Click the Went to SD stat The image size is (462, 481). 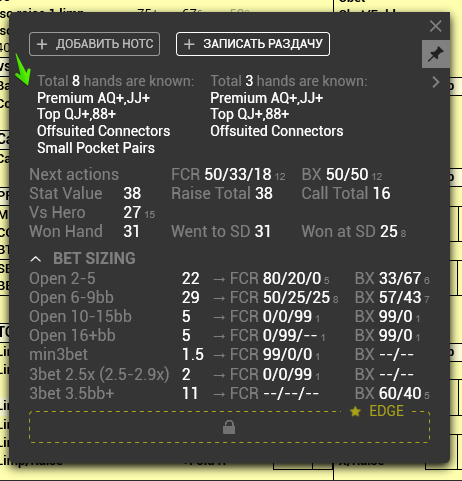221,231
